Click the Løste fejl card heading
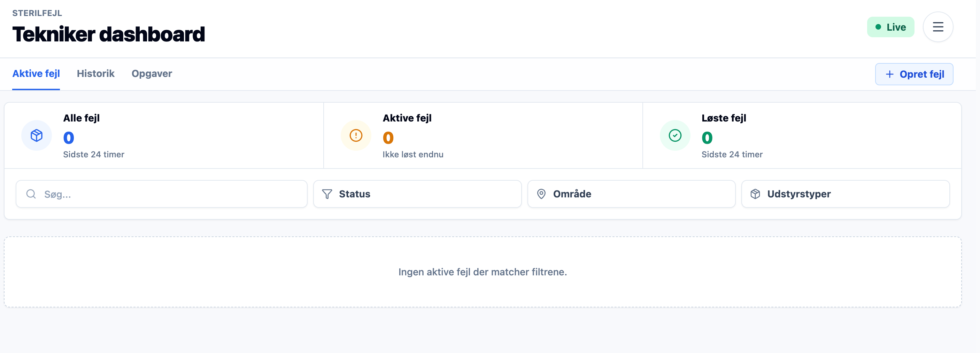The width and height of the screenshot is (980, 353). point(724,118)
